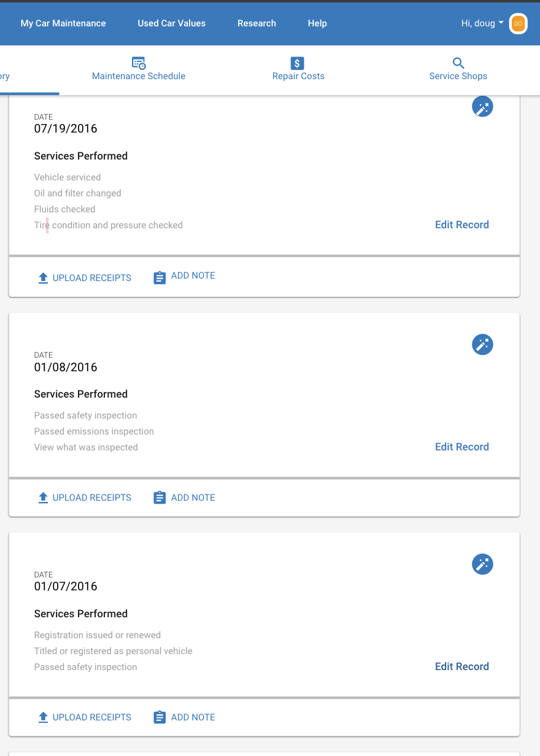The height and width of the screenshot is (756, 540).
Task: Edit Record for 01/07/2016 registration
Action: pos(462,666)
